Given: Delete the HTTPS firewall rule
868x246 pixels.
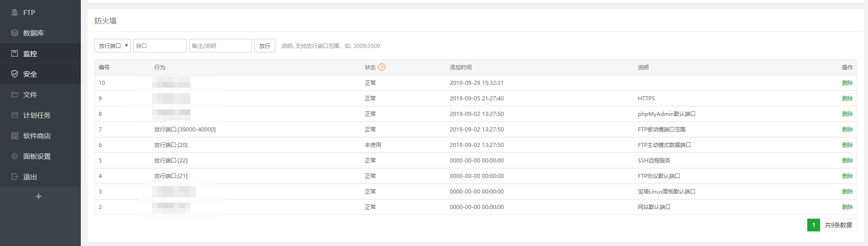Looking at the screenshot, I should (847, 98).
